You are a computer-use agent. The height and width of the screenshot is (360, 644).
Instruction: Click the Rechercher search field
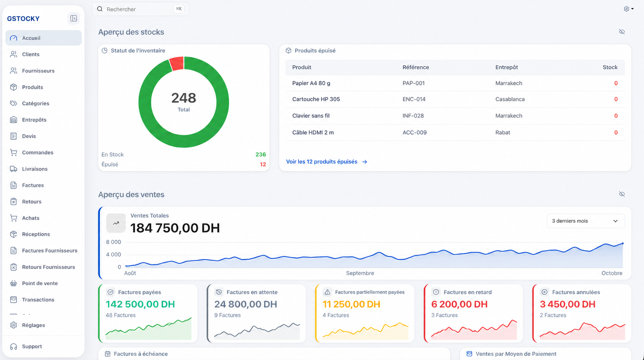141,9
